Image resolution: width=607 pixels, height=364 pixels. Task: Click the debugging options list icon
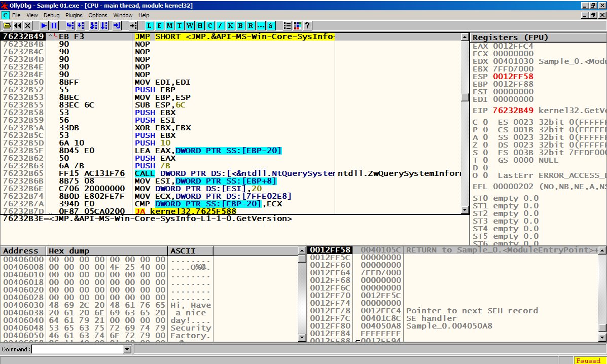tap(287, 25)
